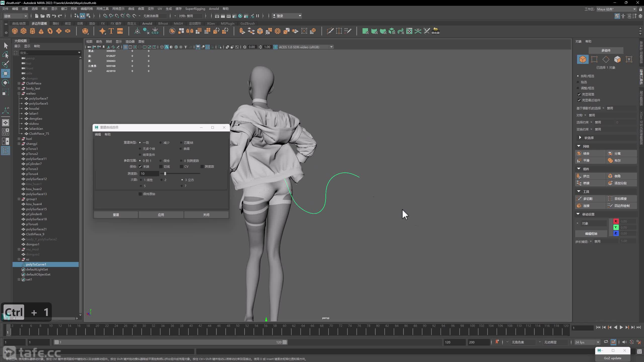The height and width of the screenshot is (362, 644).
Task: Click the Bevel (倒角) tool icon
Action: click(x=610, y=176)
